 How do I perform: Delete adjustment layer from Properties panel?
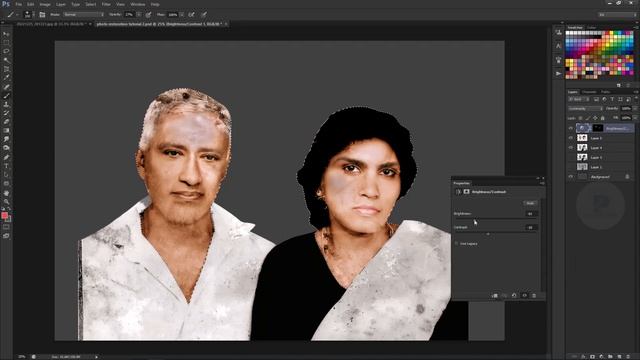click(x=534, y=296)
